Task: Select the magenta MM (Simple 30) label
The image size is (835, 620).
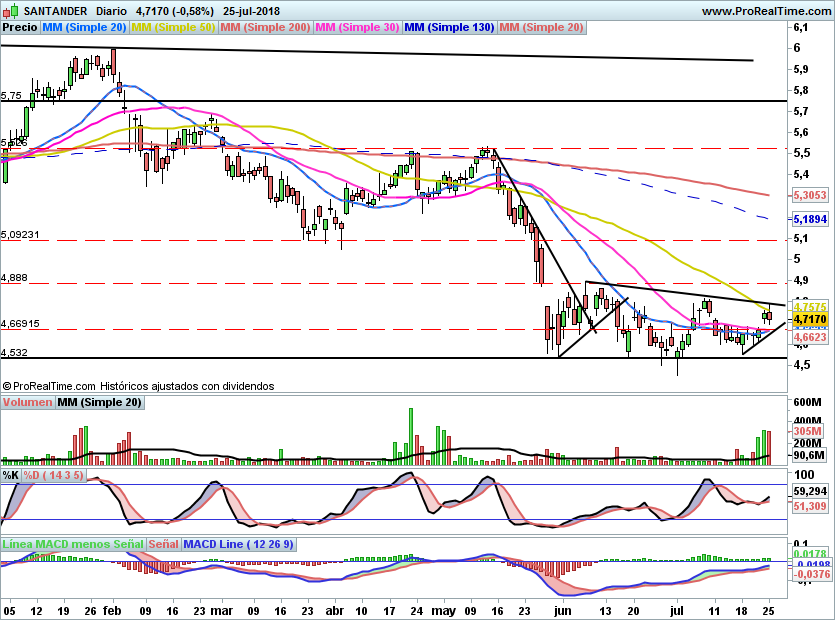Action: (x=357, y=27)
